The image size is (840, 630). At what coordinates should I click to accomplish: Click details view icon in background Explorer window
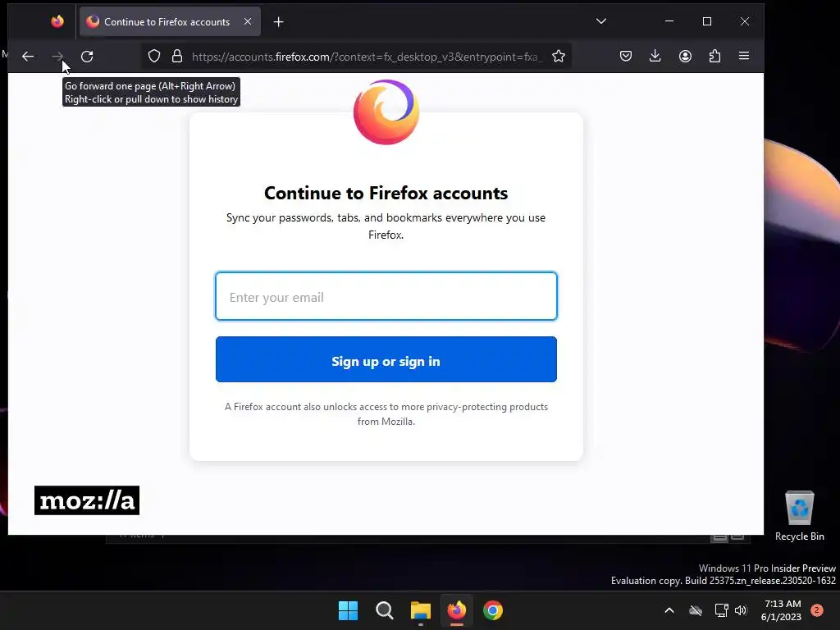coord(719,537)
